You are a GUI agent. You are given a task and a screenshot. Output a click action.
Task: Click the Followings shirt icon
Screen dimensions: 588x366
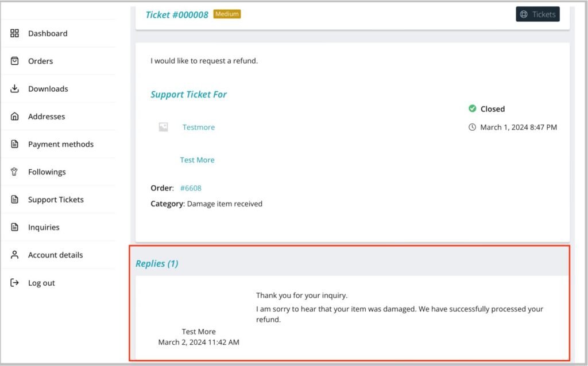[x=15, y=172]
